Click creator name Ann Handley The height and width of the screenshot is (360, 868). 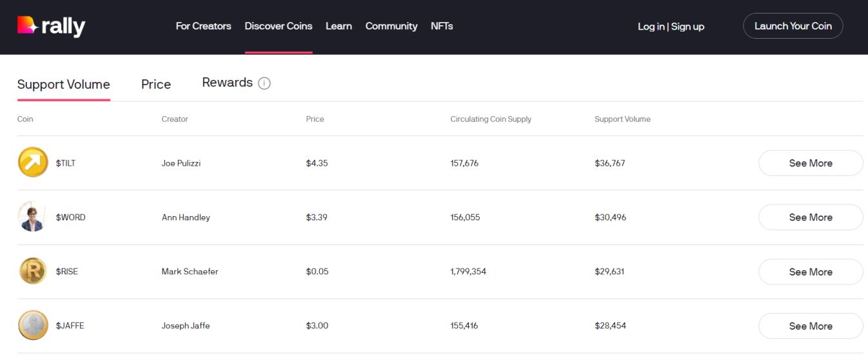click(186, 217)
